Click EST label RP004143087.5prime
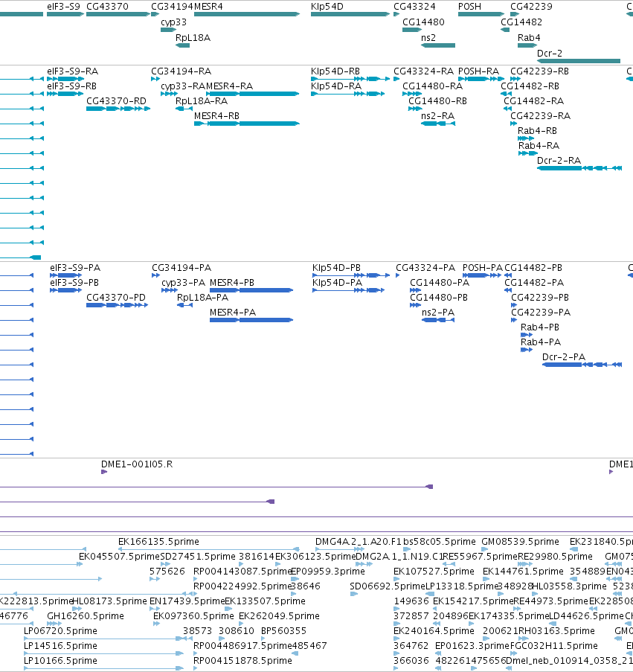Viewport: 633px width, 672px height. pyautogui.click(x=242, y=572)
